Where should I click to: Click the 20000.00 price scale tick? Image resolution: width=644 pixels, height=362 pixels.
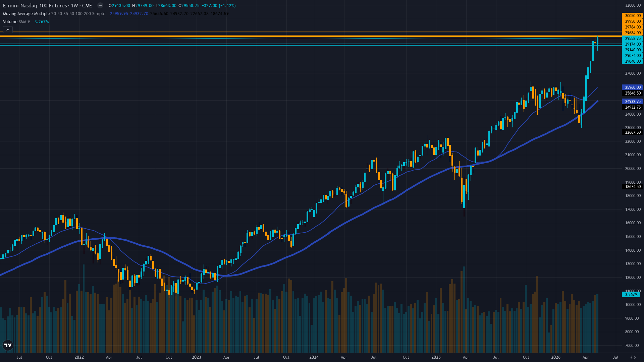click(633, 169)
